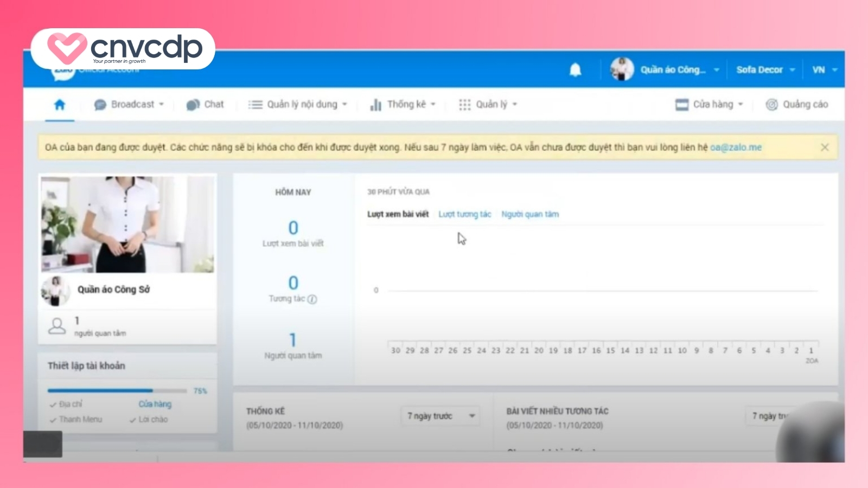Screen dimensions: 868x488
Task: Open the Thống kê statistics menu
Action: [x=403, y=105]
